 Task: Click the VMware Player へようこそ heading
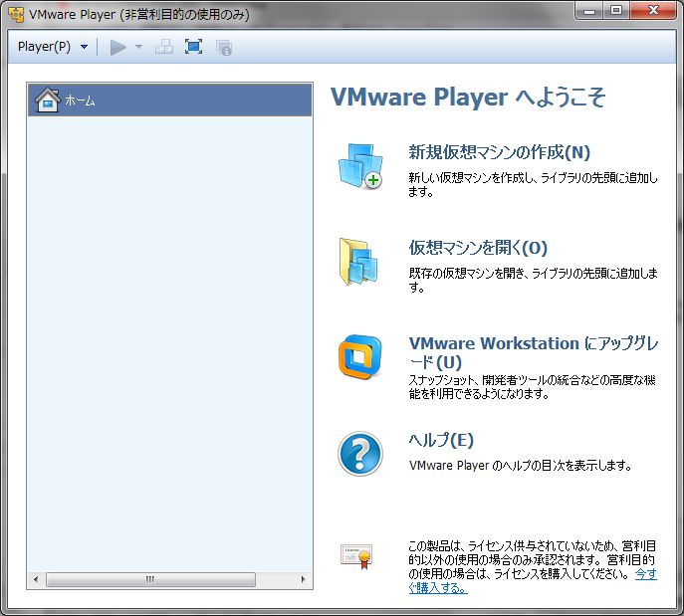click(468, 97)
